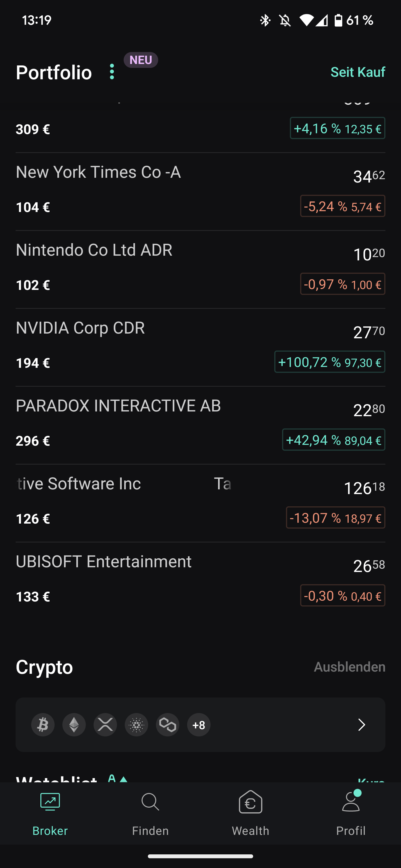Open the Portfolio three-dot menu
401x868 pixels.
coord(112,72)
